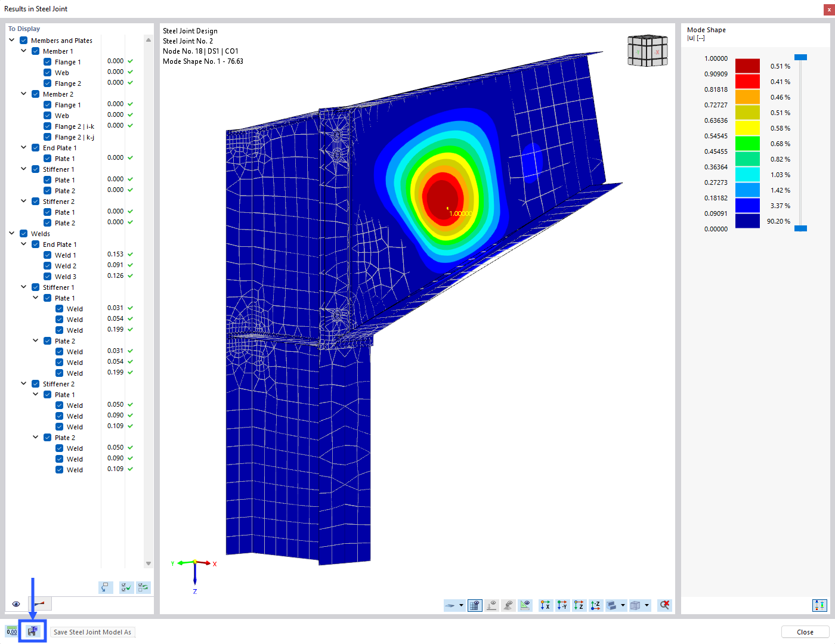Click the surface deformation display icon

(450, 605)
